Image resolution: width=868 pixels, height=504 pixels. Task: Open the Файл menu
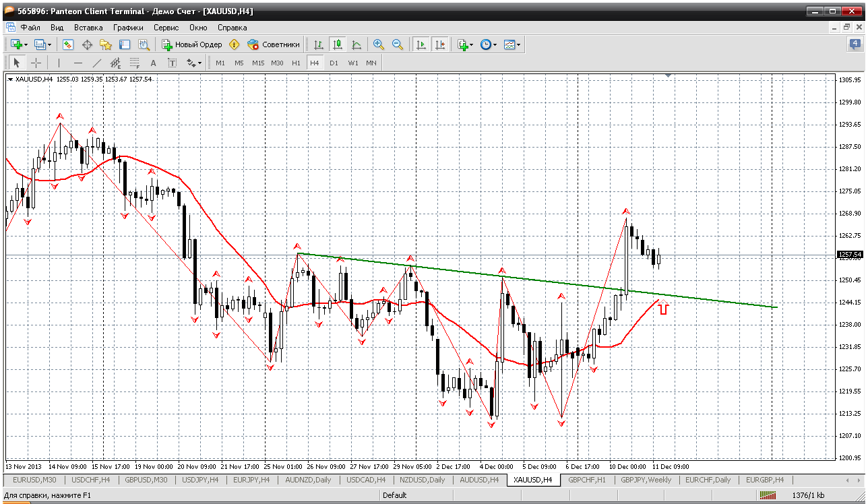(x=30, y=28)
